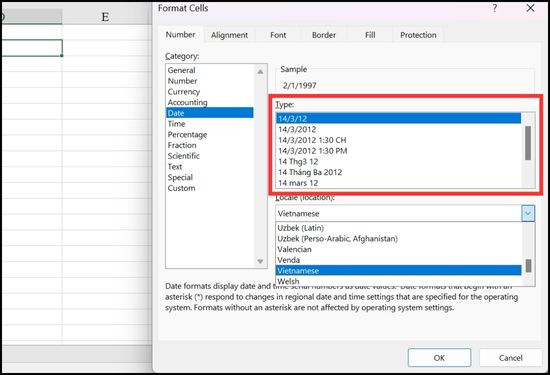Close the Format Cells dialog
Screen dimensions: 550x375
point(530,8)
